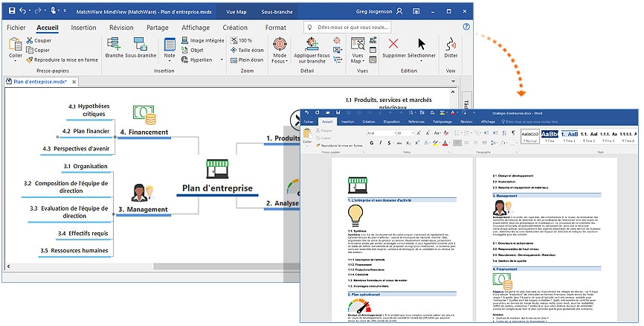Insert a Sous-branche from the MindView ribbon
The width and height of the screenshot is (644, 326).
141,48
